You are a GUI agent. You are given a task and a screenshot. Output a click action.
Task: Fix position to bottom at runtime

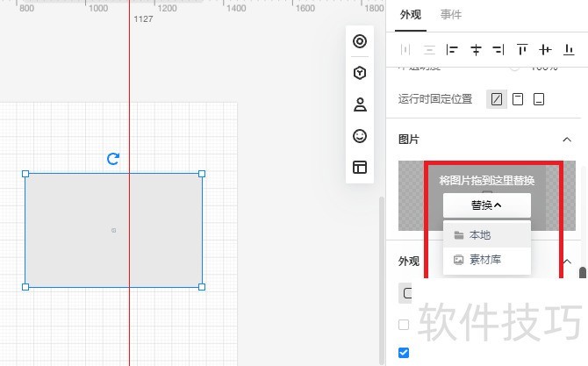(x=539, y=99)
